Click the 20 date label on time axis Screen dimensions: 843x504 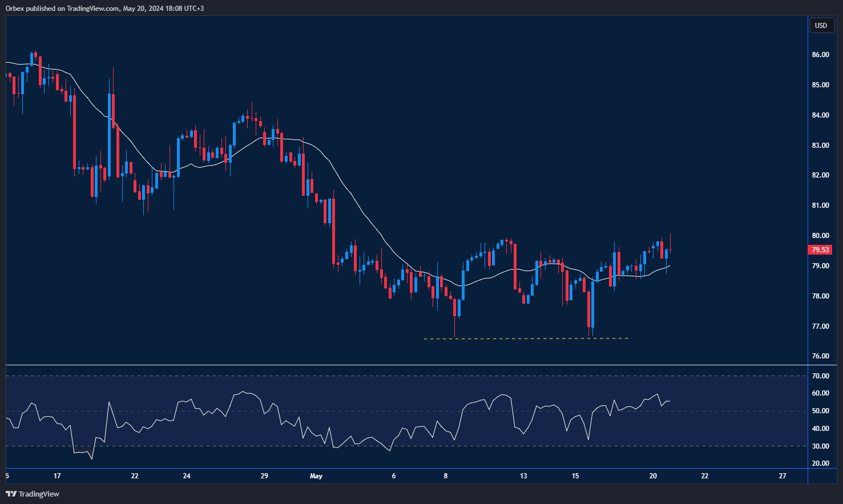pos(653,476)
